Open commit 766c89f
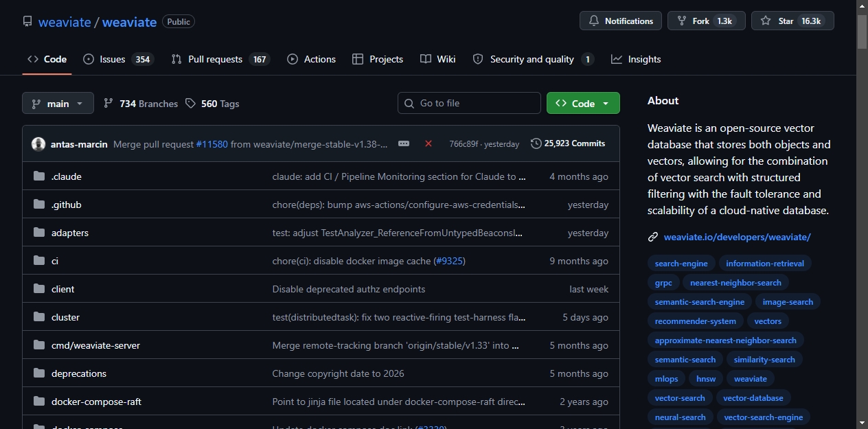The height and width of the screenshot is (429, 868). pos(464,143)
